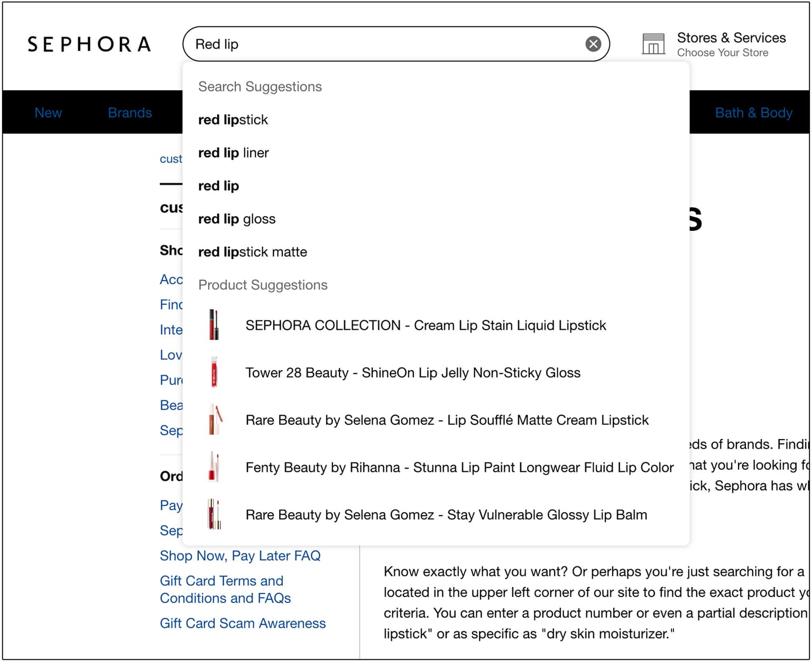The image size is (812, 661).
Task: Open the New menu item
Action: coord(48,113)
